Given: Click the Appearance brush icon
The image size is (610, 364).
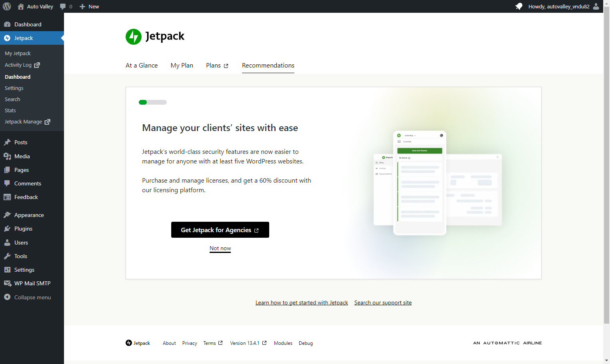Looking at the screenshot, I should click(x=7, y=215).
